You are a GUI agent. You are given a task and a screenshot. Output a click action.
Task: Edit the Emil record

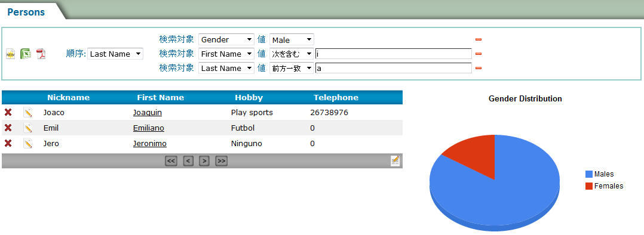point(27,128)
